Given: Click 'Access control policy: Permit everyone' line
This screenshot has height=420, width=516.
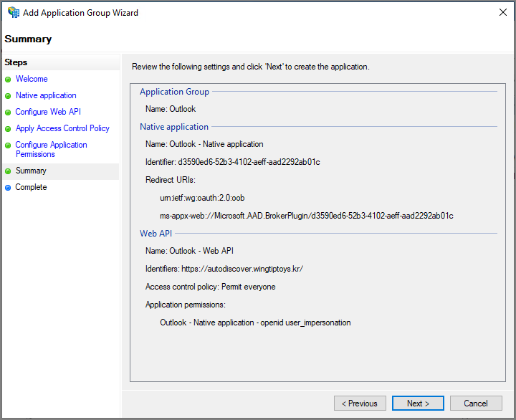Looking at the screenshot, I should pyautogui.click(x=210, y=287).
